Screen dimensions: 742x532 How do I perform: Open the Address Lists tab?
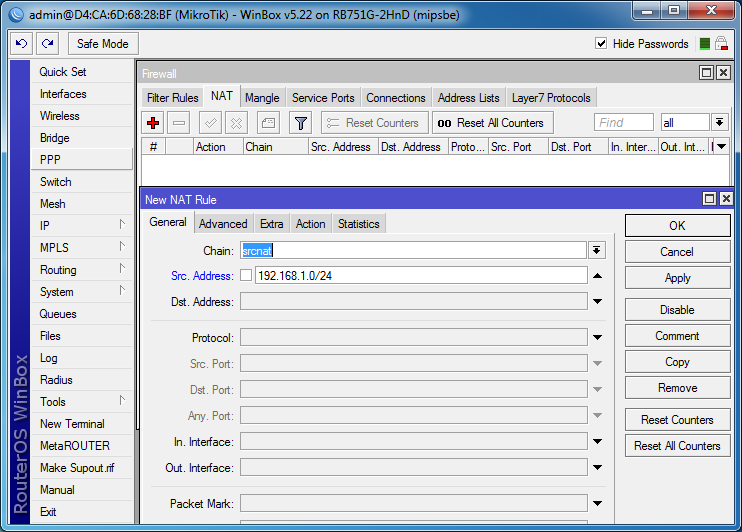click(x=468, y=98)
